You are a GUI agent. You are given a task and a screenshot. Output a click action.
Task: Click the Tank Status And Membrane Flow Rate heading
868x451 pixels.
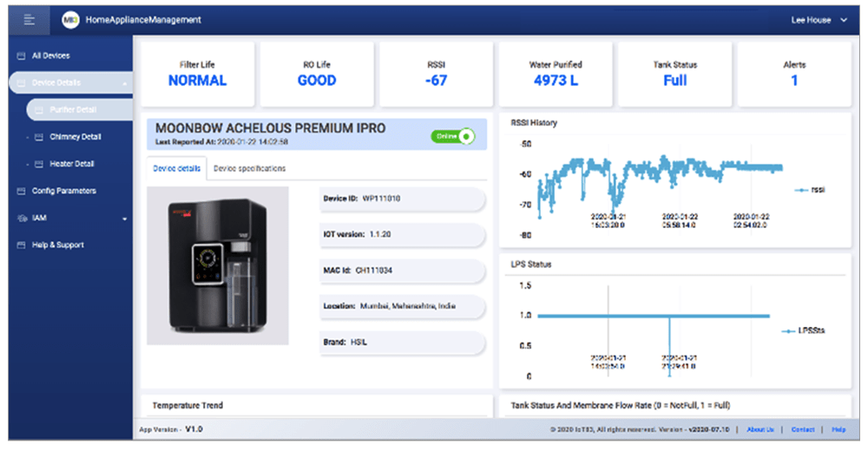[621, 406]
